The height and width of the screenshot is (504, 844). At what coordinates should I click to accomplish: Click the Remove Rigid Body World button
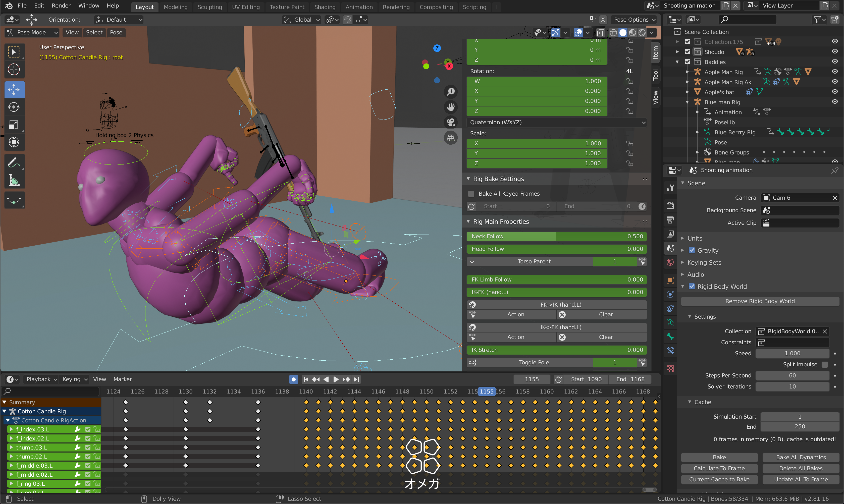point(760,301)
